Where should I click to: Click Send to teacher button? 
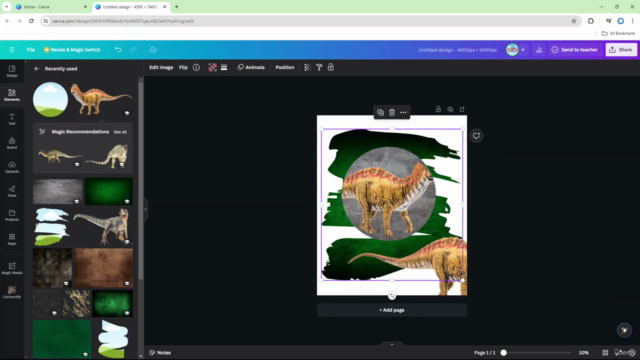click(574, 50)
